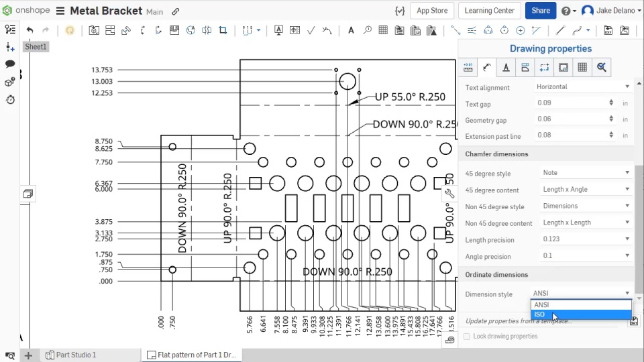Toggle the Lock drawing properties checkbox
The width and height of the screenshot is (644, 362).
(467, 336)
